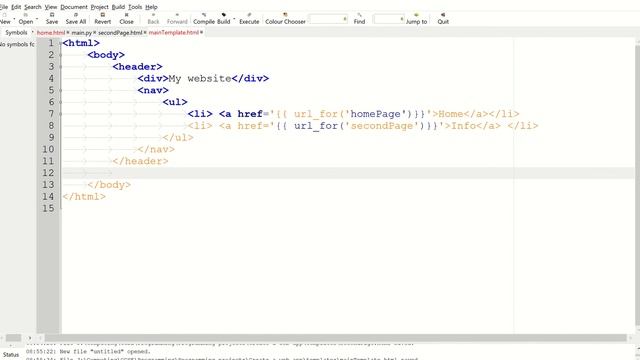Close the home.html tab
This screenshot has height=360, width=640.
click(68, 32)
